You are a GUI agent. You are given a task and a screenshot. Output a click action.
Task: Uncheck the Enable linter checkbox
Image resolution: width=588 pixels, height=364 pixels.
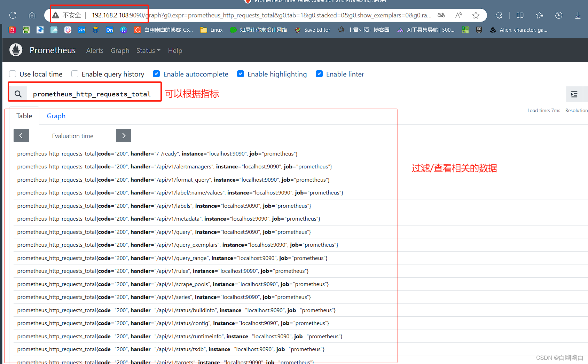pyautogui.click(x=319, y=74)
